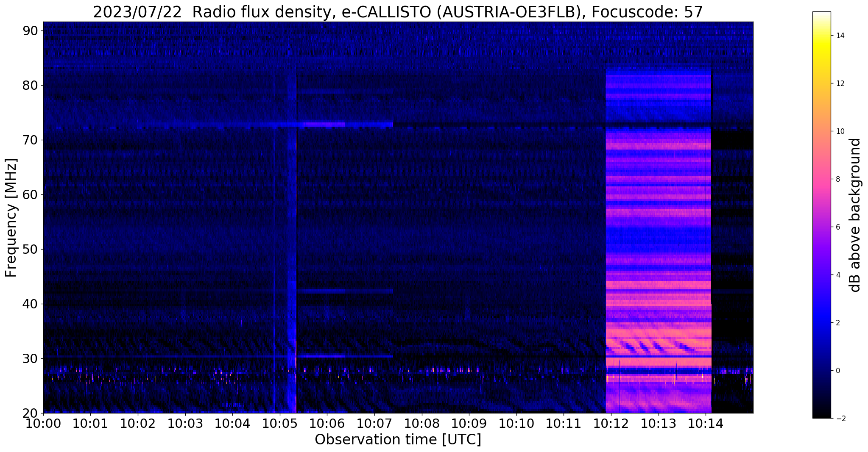Click the colorbar tick label 2
The width and height of the screenshot is (868, 452).
[x=837, y=323]
